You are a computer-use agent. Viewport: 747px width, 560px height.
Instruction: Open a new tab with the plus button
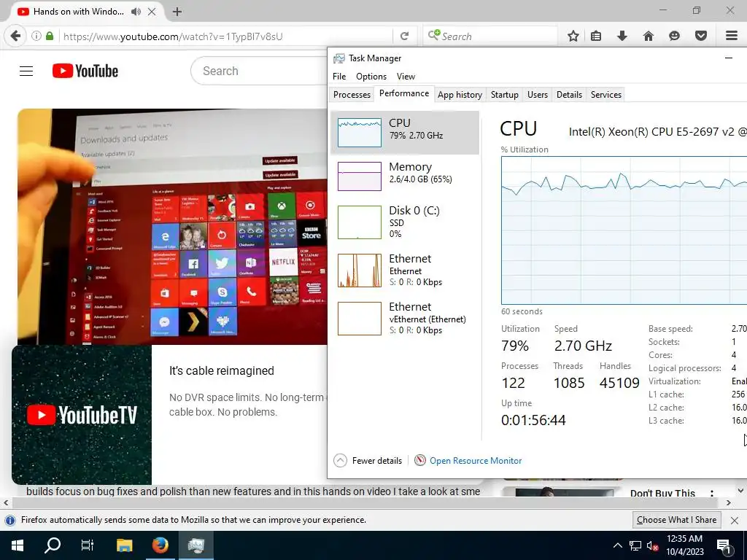pyautogui.click(x=177, y=12)
